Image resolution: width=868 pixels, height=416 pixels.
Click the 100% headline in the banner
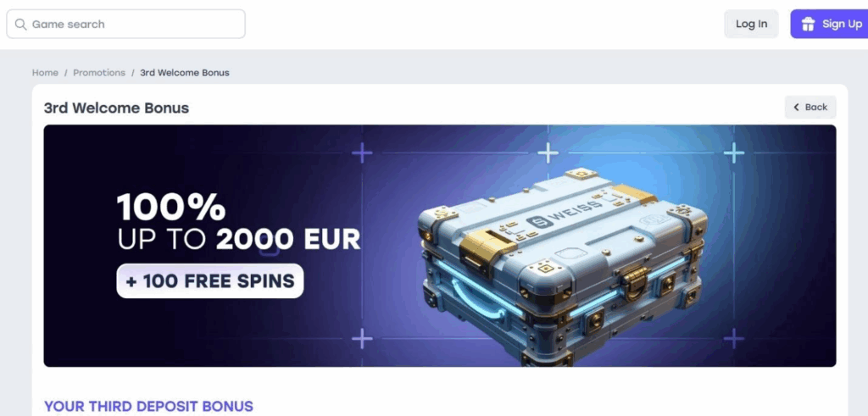(171, 207)
